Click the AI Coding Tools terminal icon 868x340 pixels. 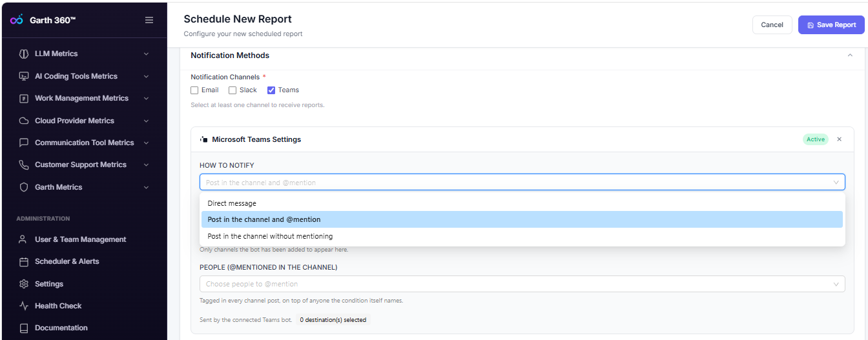tap(24, 76)
